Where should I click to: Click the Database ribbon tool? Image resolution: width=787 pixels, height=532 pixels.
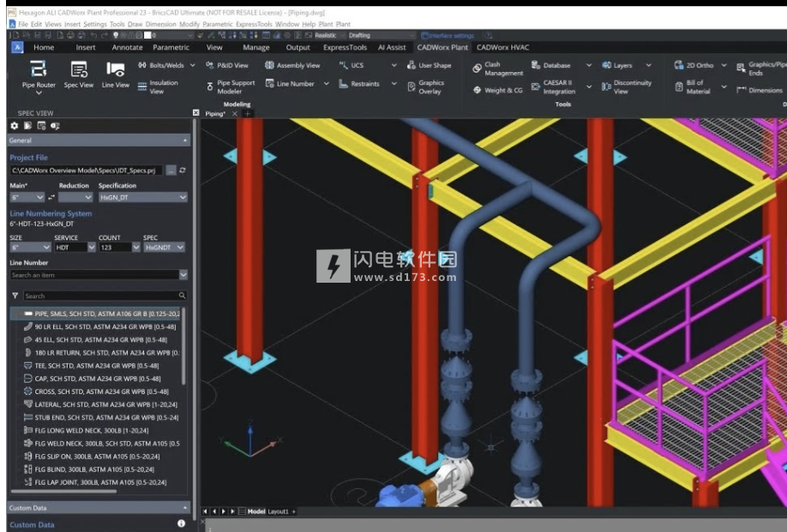tap(550, 65)
